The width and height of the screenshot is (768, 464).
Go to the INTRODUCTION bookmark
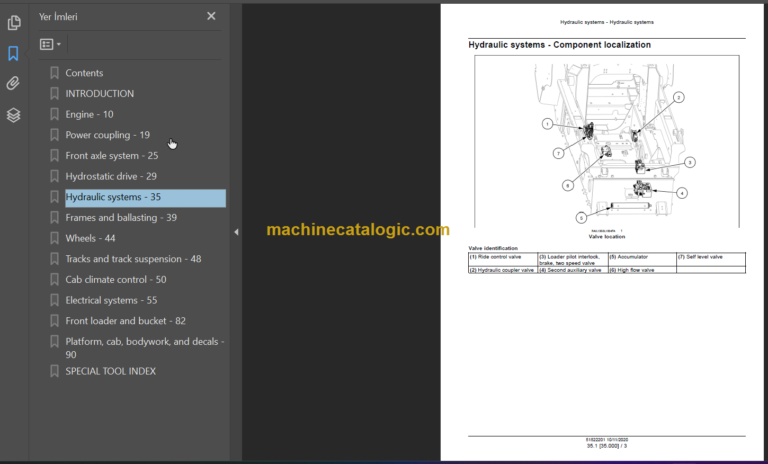(x=99, y=94)
